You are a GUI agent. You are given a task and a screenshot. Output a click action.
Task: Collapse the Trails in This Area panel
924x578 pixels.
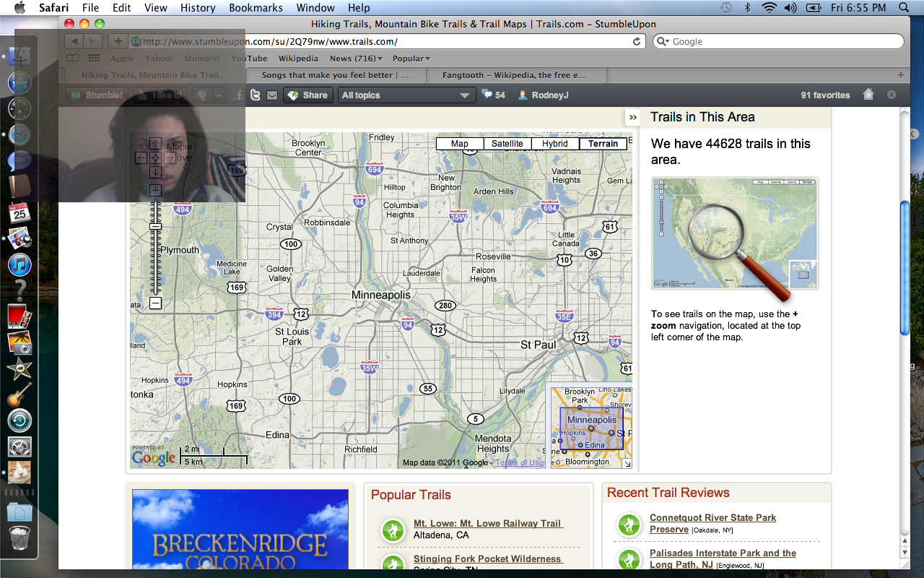[632, 117]
